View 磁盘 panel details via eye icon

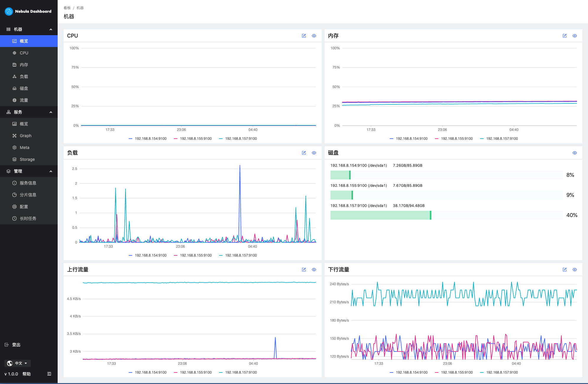(575, 153)
